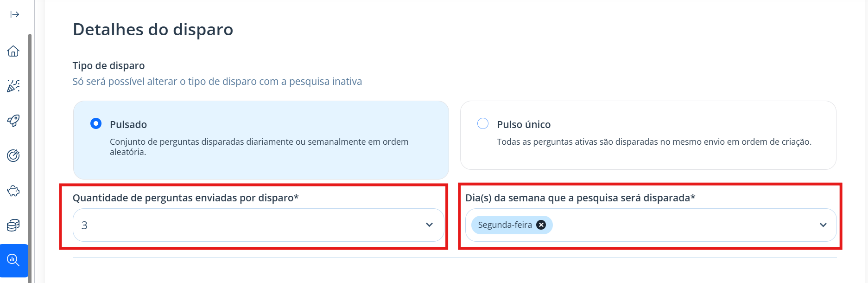The height and width of the screenshot is (283, 868).
Task: Click the empty area of weekdays field
Action: (x=681, y=225)
